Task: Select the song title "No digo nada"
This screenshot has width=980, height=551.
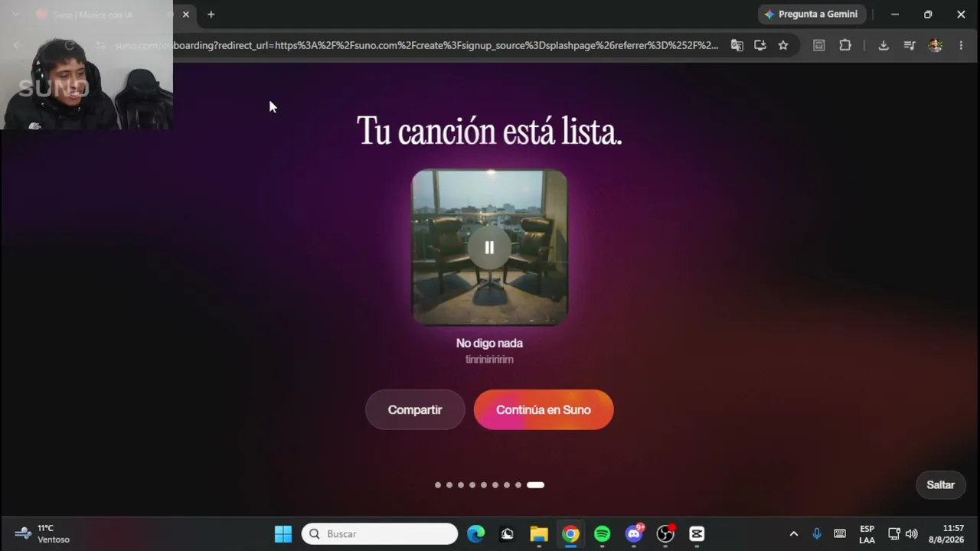Action: (x=489, y=343)
